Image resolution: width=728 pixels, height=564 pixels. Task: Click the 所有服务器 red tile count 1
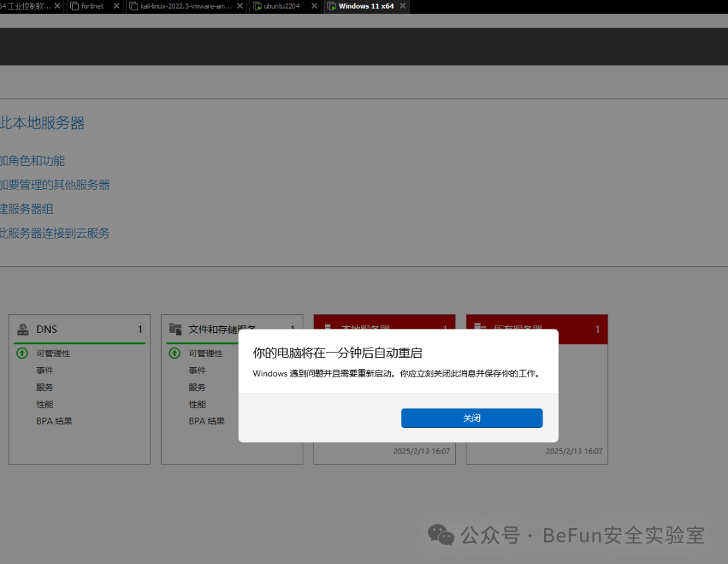597,329
